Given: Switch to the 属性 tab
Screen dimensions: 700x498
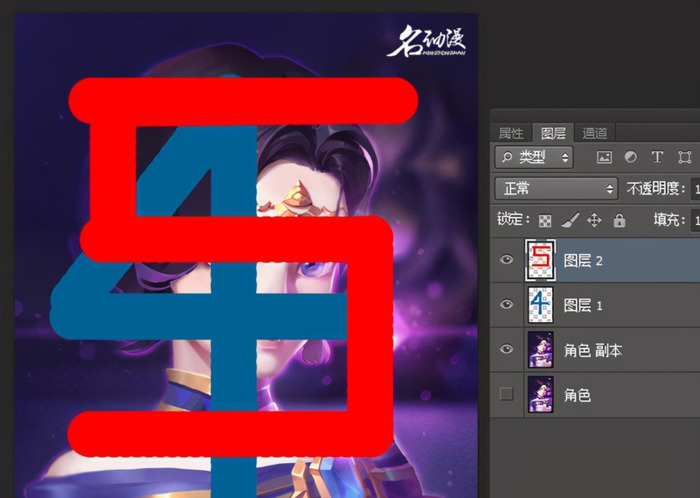Looking at the screenshot, I should coord(511,133).
